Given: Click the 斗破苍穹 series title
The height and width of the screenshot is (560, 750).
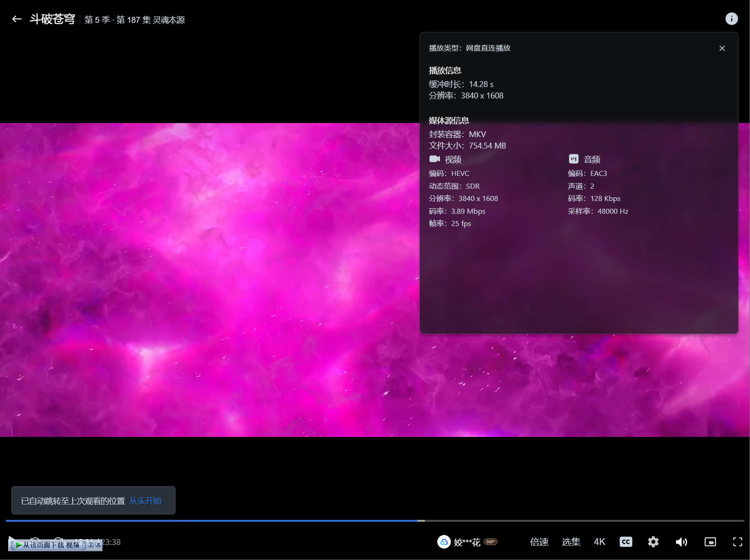Looking at the screenshot, I should [x=52, y=19].
